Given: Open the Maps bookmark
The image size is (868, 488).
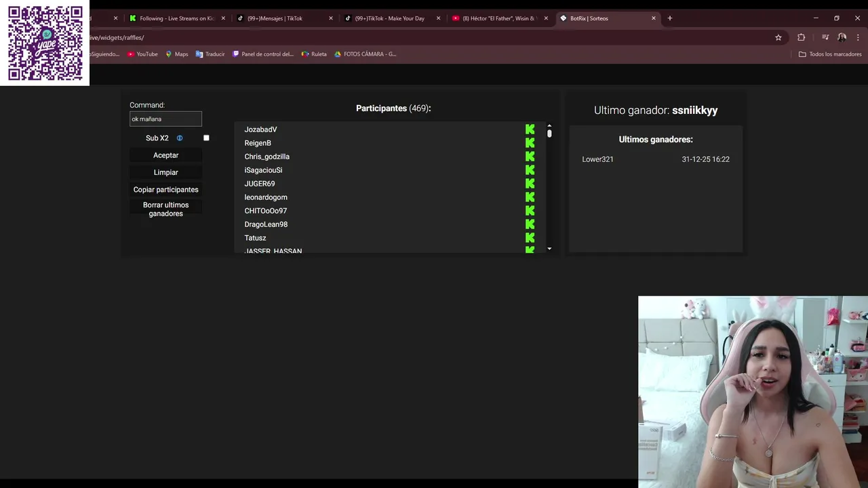Looking at the screenshot, I should coord(177,54).
